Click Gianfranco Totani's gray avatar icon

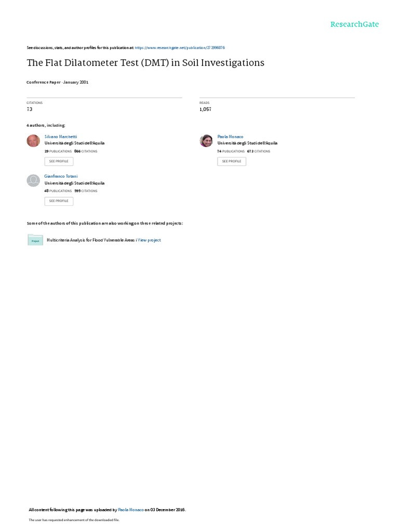click(x=33, y=180)
